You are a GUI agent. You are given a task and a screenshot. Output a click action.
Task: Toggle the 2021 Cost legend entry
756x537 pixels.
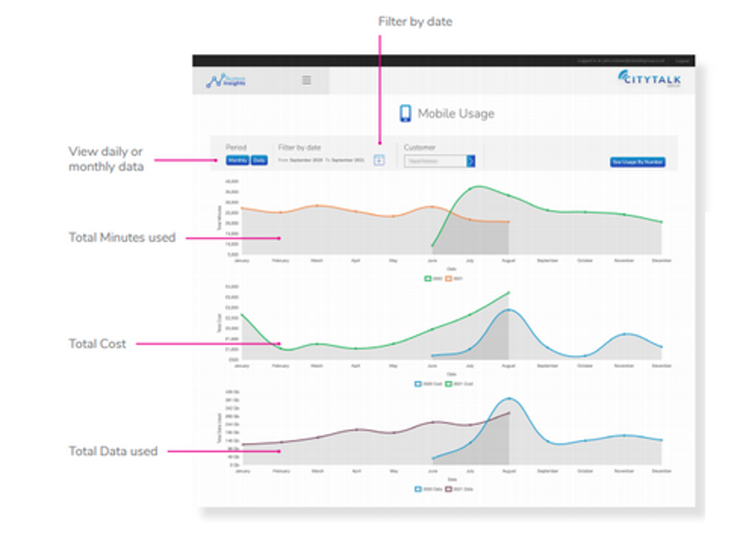459,384
